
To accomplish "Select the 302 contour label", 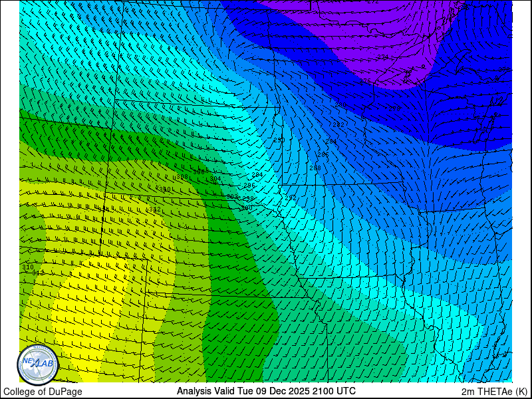I will tap(232, 197).
